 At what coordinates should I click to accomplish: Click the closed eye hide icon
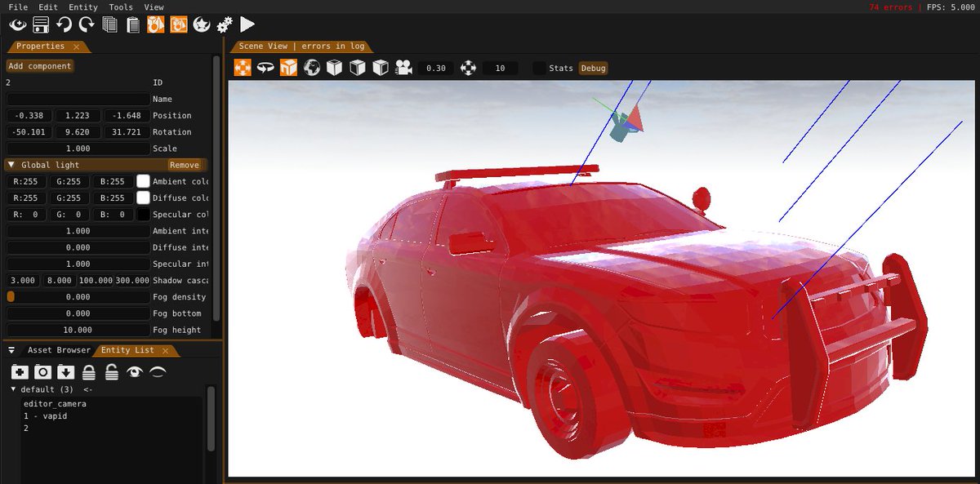(x=158, y=372)
